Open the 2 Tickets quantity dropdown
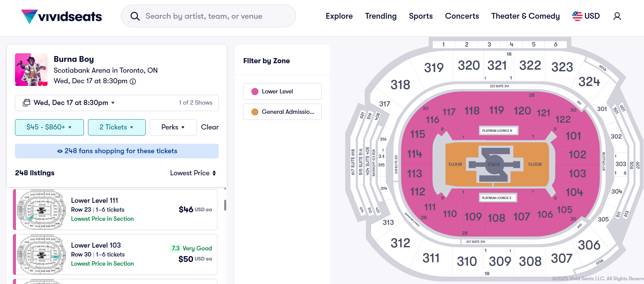The image size is (644, 284). click(x=117, y=127)
